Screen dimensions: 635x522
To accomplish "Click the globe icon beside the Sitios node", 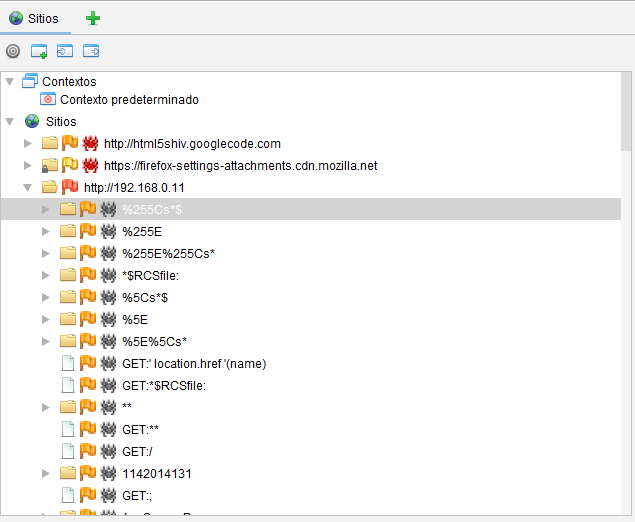I will point(31,121).
